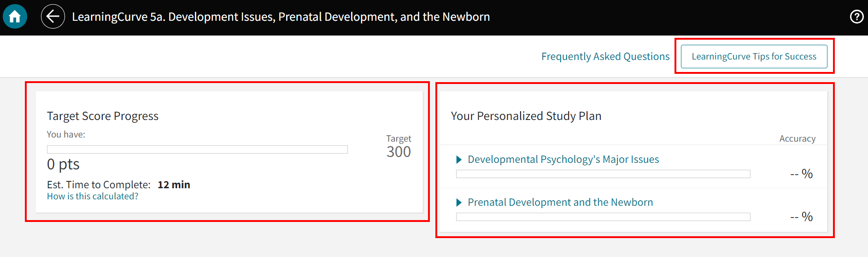Click the Accuracy column header
This screenshot has width=868, height=257.
tap(797, 138)
